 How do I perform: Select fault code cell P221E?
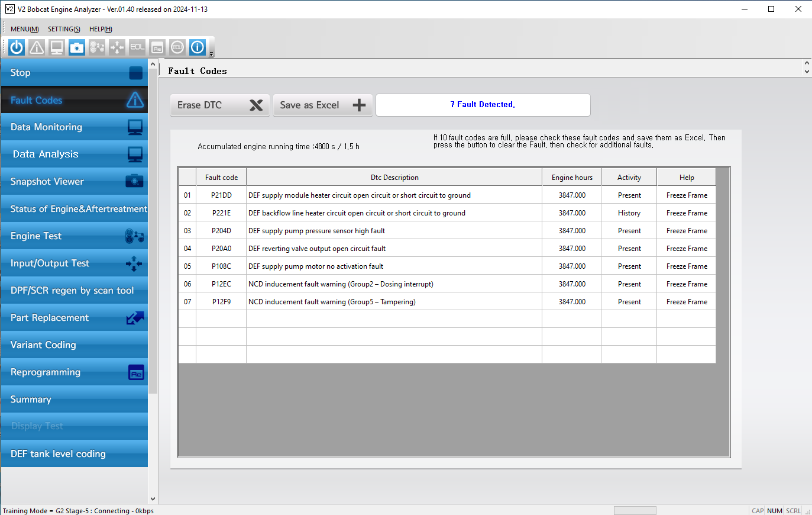pyautogui.click(x=221, y=213)
